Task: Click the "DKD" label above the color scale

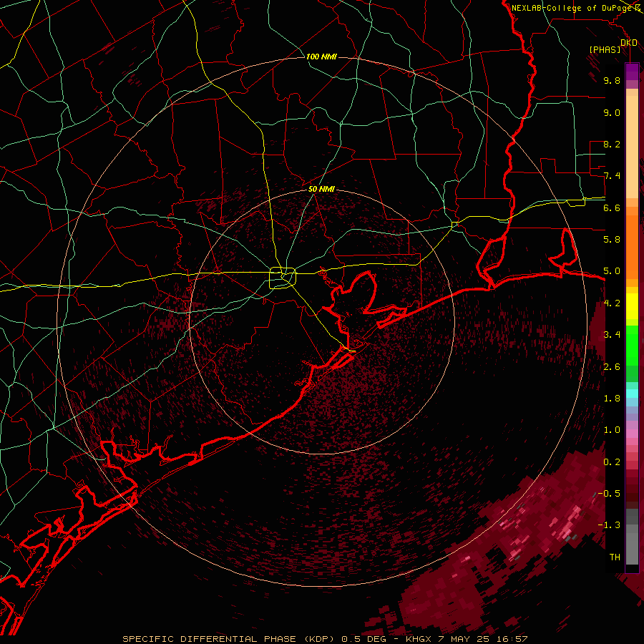Action: click(629, 43)
